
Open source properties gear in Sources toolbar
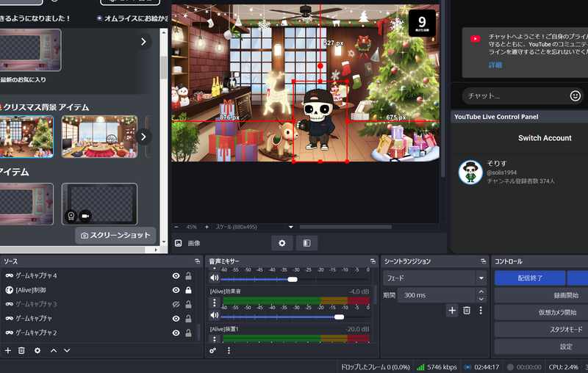pyautogui.click(x=37, y=350)
